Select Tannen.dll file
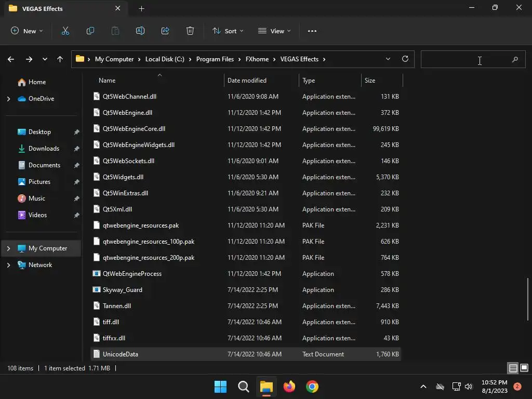The image size is (532, 399). click(246, 306)
